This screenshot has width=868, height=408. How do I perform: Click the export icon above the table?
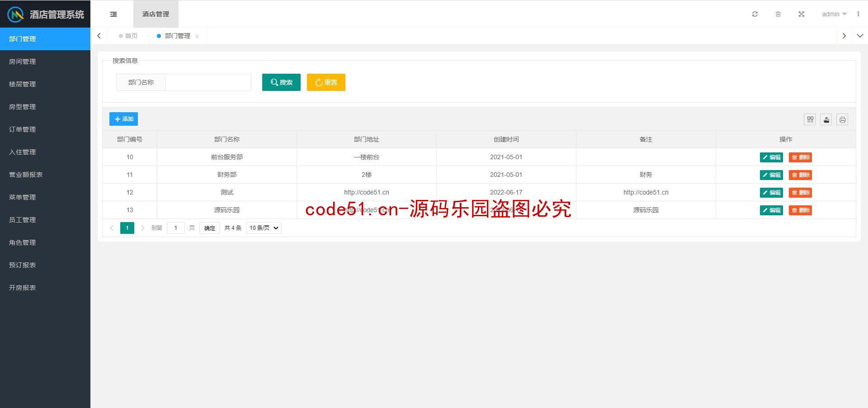click(x=826, y=119)
